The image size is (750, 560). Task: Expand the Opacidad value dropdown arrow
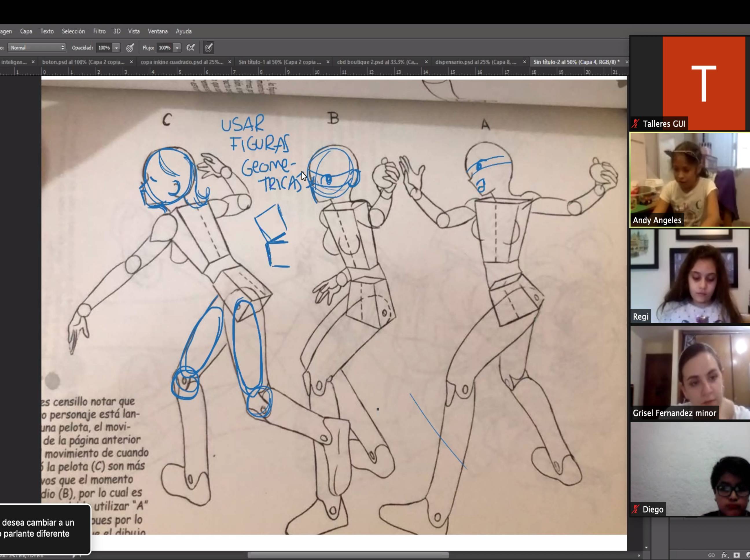pyautogui.click(x=116, y=48)
